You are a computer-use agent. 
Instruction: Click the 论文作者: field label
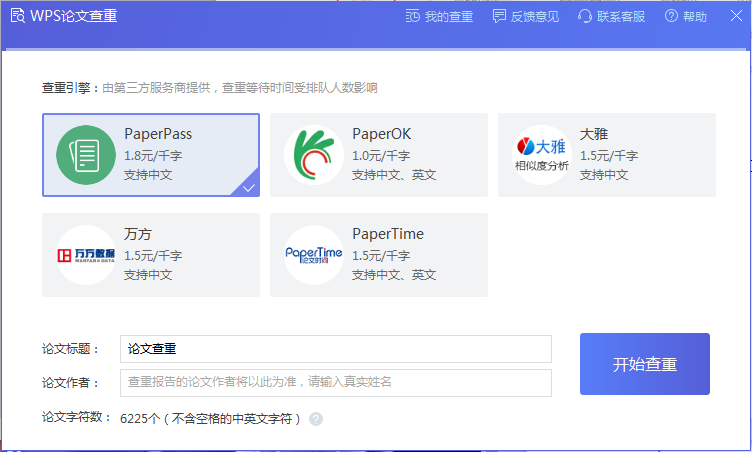[x=71, y=382]
